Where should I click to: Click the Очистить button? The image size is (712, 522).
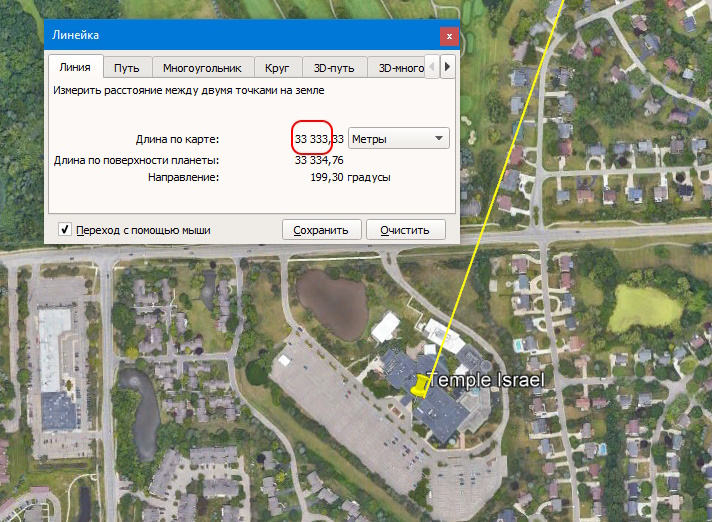405,230
